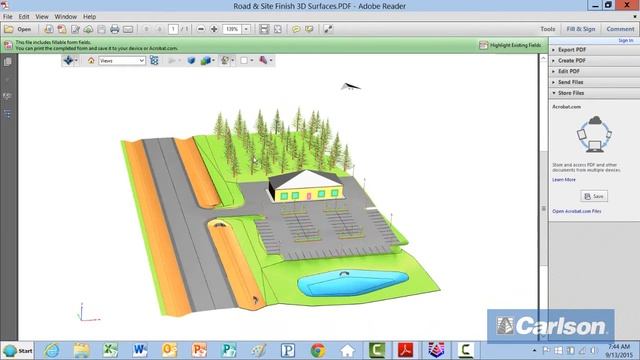Viewport: 640px width, 360px height.
Task: Click the Read mode expand icon
Action: coord(328,29)
